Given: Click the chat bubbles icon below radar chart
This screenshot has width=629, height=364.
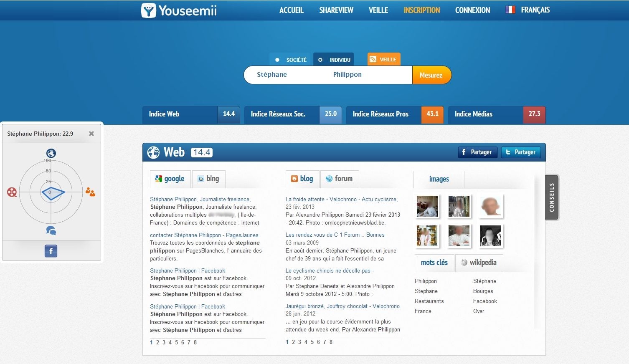Looking at the screenshot, I should tap(51, 230).
